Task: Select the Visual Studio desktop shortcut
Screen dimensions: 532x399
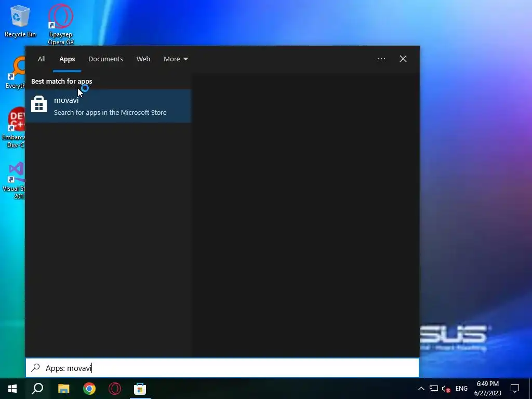Action: click(14, 180)
